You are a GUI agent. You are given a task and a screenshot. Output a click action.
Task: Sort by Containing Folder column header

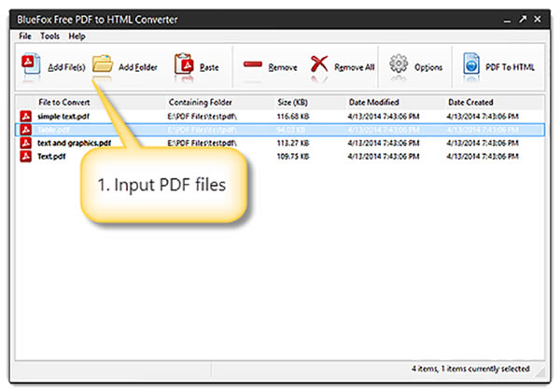[200, 102]
